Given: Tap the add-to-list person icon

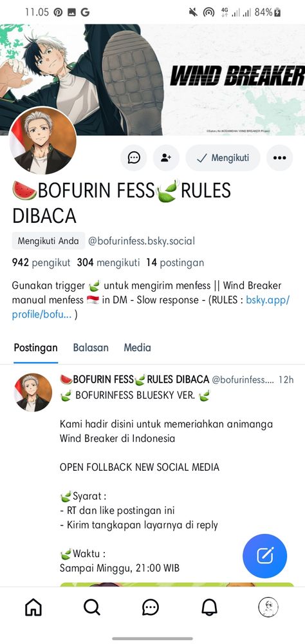Looking at the screenshot, I should pyautogui.click(x=166, y=158).
